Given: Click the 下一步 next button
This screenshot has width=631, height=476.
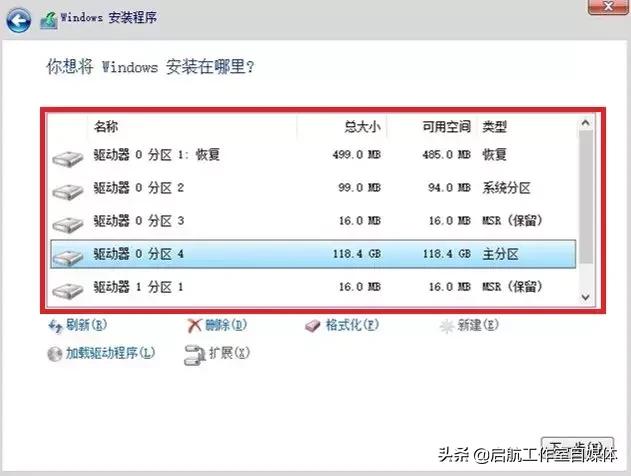Looking at the screenshot, I should [577, 447].
